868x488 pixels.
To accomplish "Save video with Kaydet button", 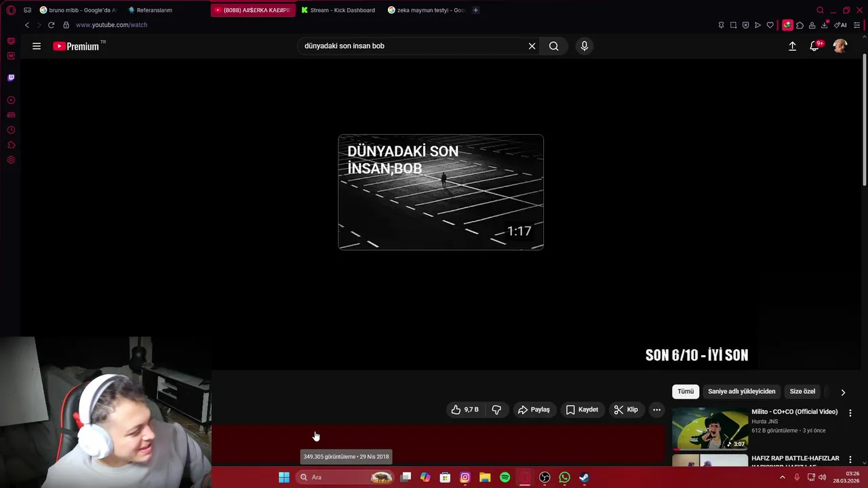I will pos(582,409).
